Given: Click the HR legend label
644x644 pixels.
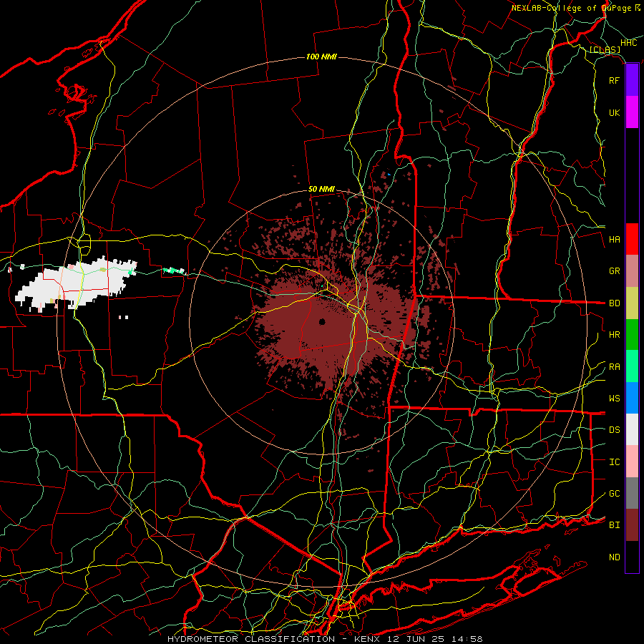Looking at the screenshot, I should 615,335.
